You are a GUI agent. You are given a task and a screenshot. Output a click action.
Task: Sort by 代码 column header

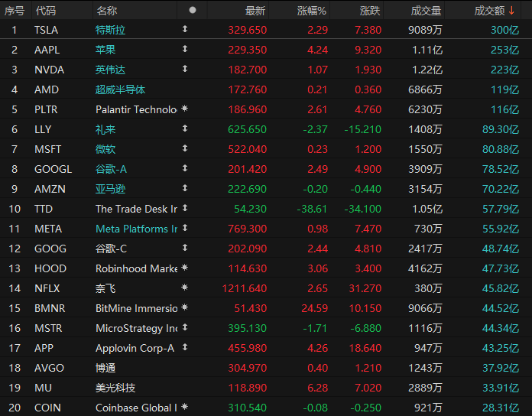pos(45,11)
